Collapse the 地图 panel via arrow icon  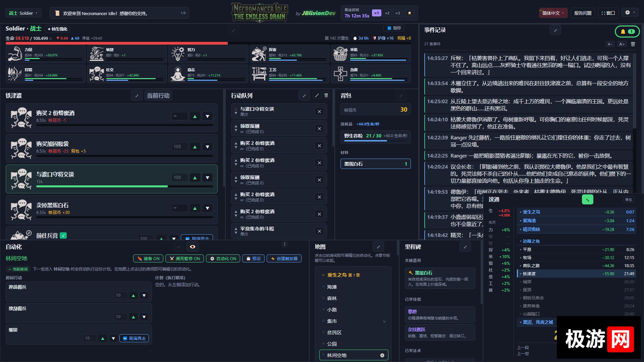(378, 247)
